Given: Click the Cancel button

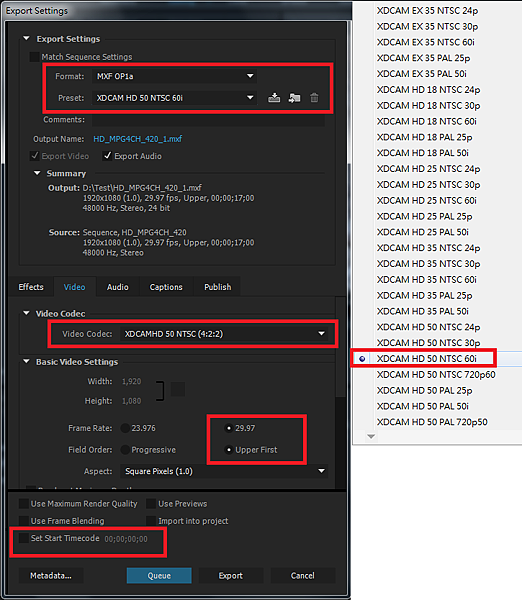Looking at the screenshot, I should (303, 576).
